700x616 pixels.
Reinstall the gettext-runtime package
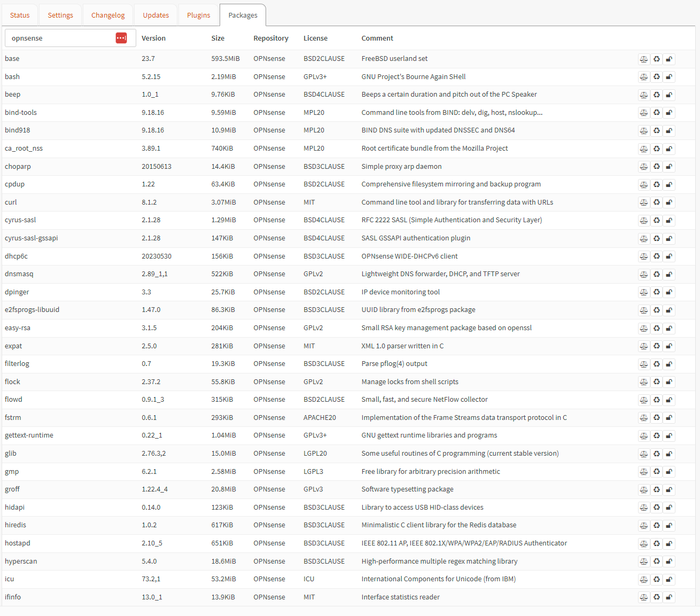pyautogui.click(x=656, y=436)
